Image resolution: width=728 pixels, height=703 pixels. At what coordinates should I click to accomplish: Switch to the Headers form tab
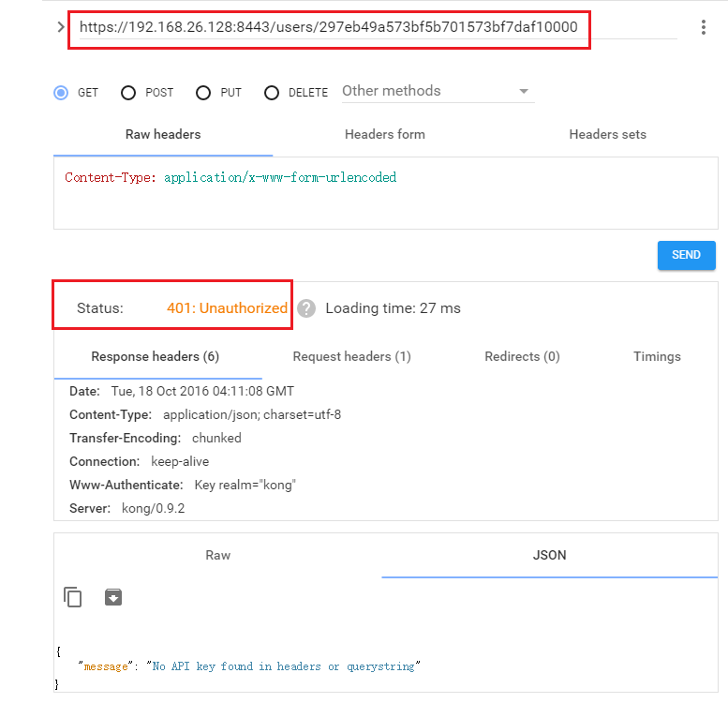click(385, 135)
